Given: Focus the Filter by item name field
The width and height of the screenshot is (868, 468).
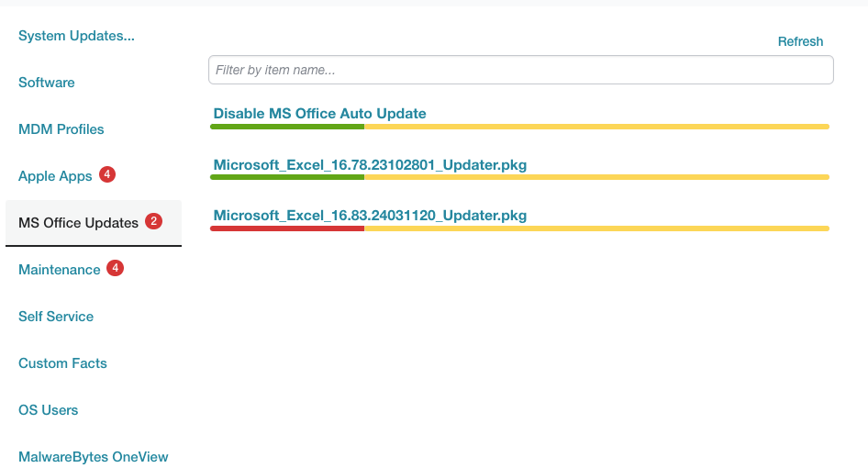Looking at the screenshot, I should (521, 70).
